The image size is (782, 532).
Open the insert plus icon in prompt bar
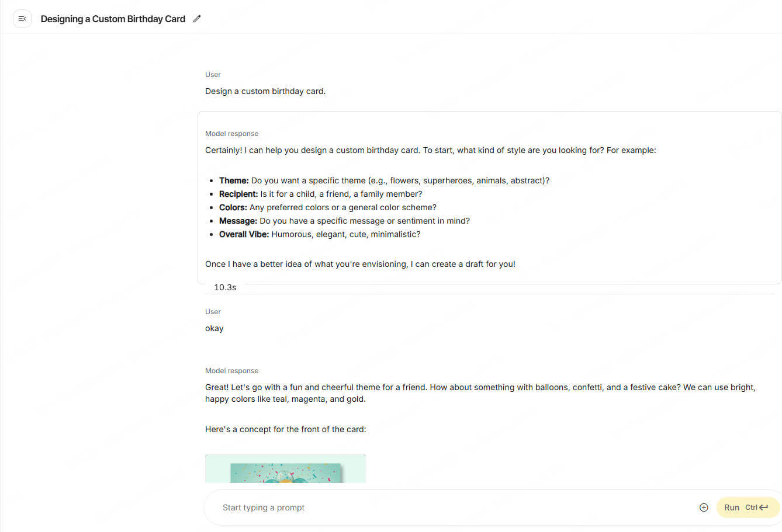[704, 507]
